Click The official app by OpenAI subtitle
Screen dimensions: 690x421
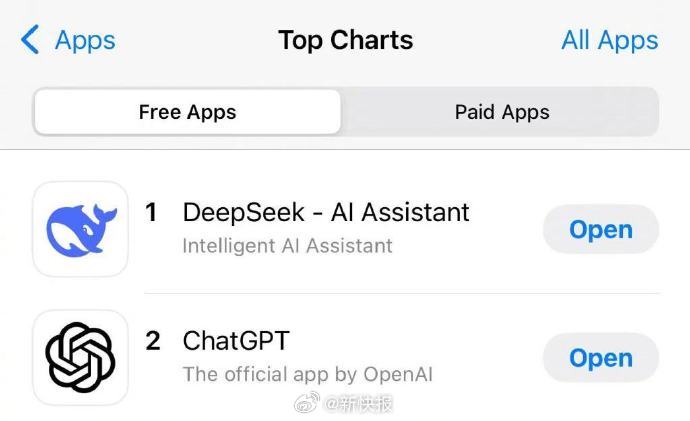pyautogui.click(x=308, y=374)
